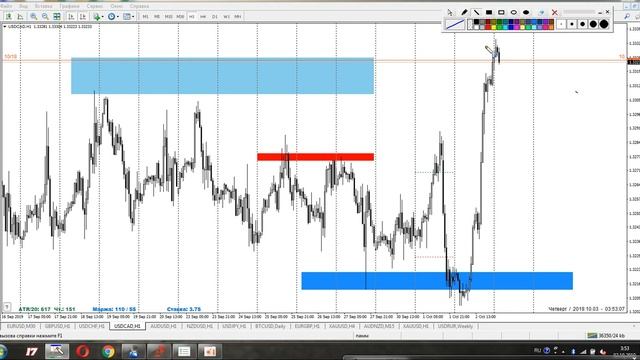640x360 pixels.
Task: Click the zoom out magnifier icon
Action: (x=45, y=16)
